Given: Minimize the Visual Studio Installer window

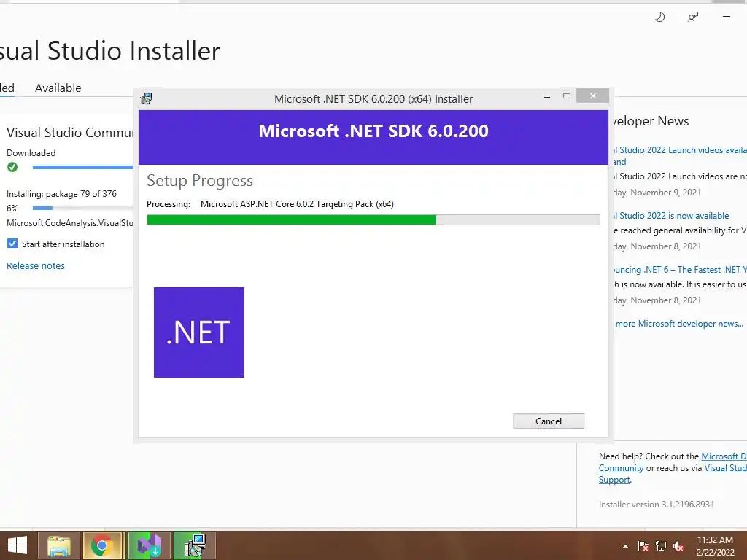Looking at the screenshot, I should click(726, 17).
